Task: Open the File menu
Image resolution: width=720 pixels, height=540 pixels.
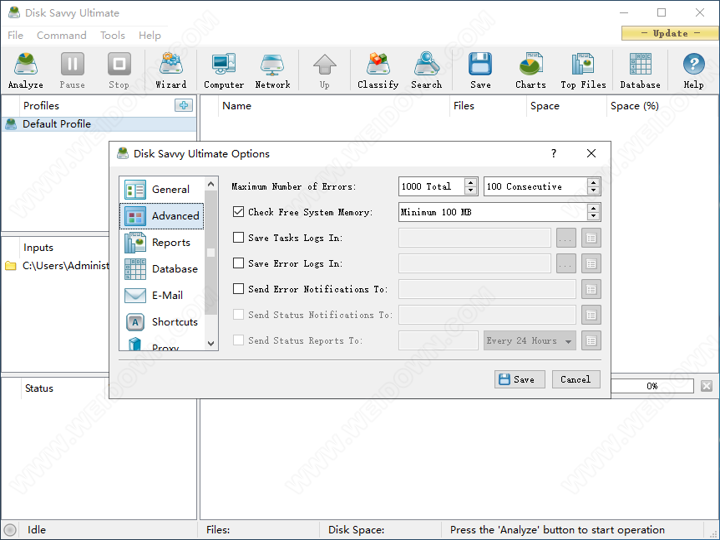Action: pyautogui.click(x=15, y=35)
